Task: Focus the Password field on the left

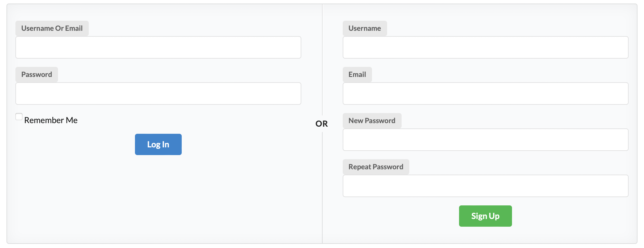Action: pyautogui.click(x=158, y=94)
